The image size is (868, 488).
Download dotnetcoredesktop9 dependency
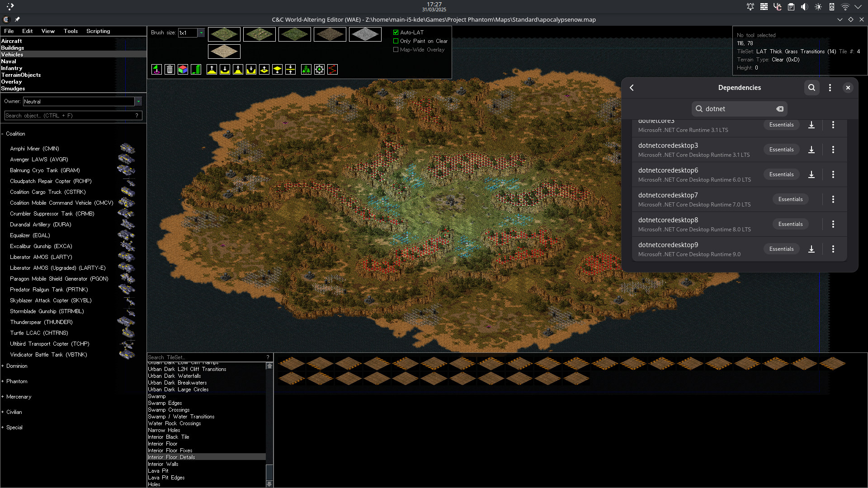[811, 249]
